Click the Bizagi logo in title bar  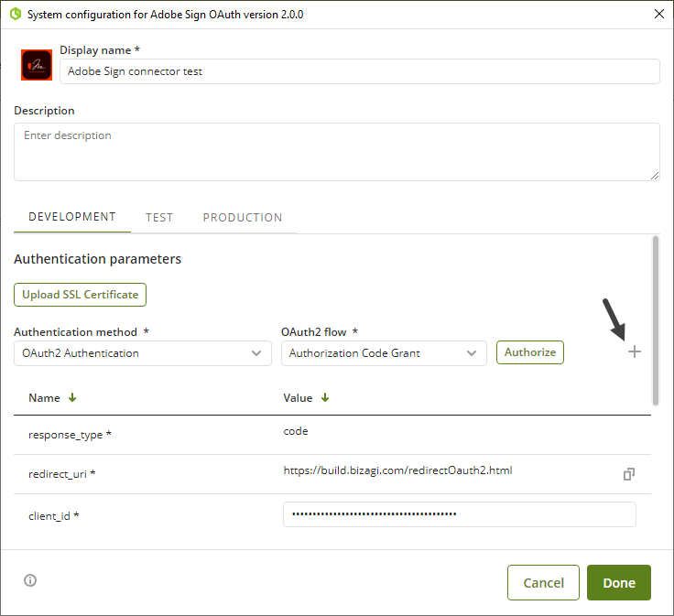point(16,14)
